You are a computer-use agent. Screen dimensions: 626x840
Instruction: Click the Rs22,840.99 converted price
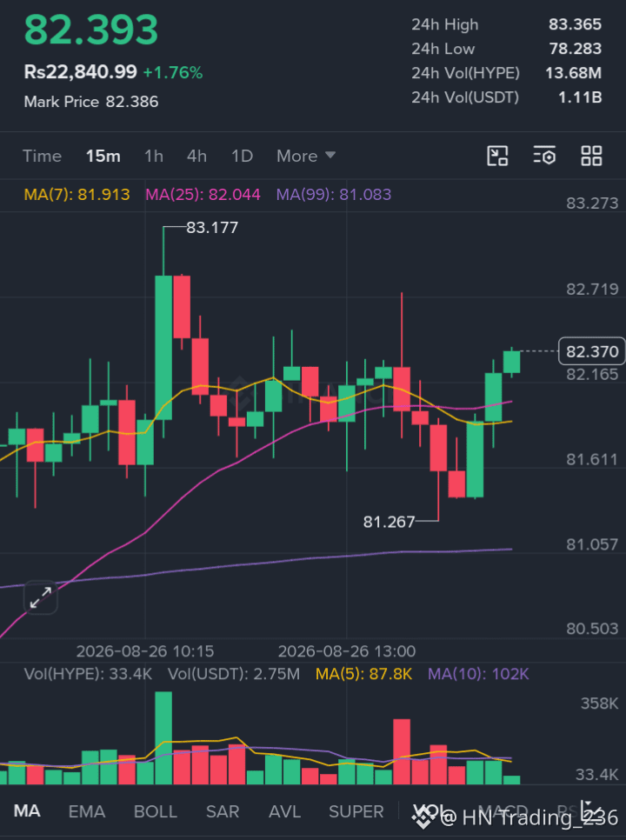[80, 72]
